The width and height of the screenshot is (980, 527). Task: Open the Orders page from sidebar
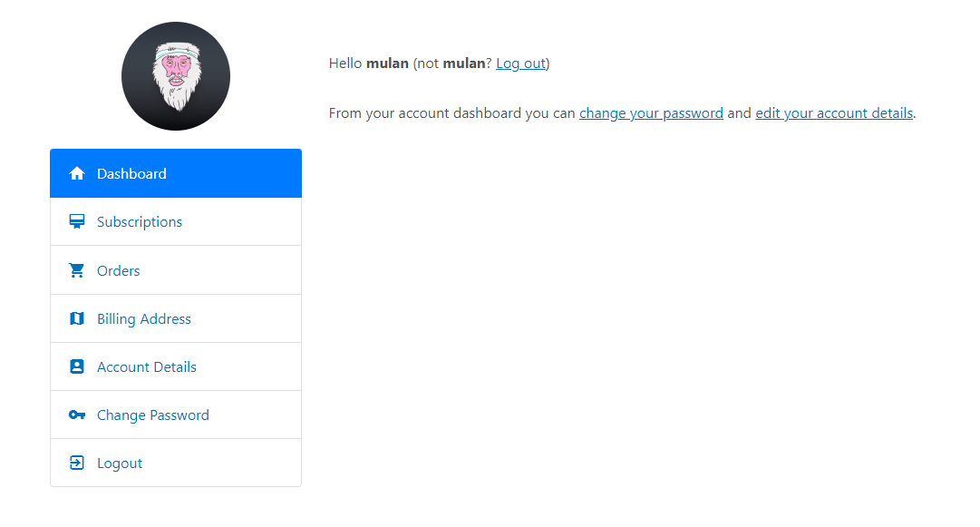(176, 270)
